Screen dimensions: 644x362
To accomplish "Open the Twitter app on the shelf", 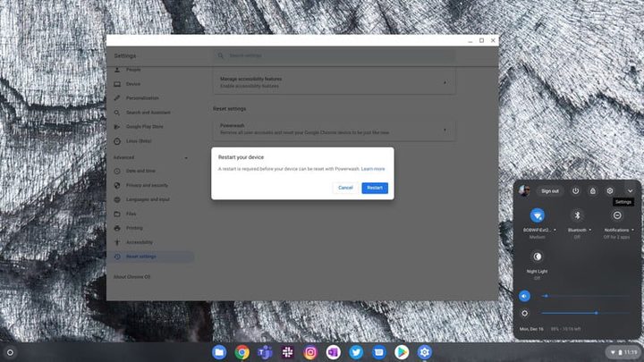I will (x=356, y=352).
